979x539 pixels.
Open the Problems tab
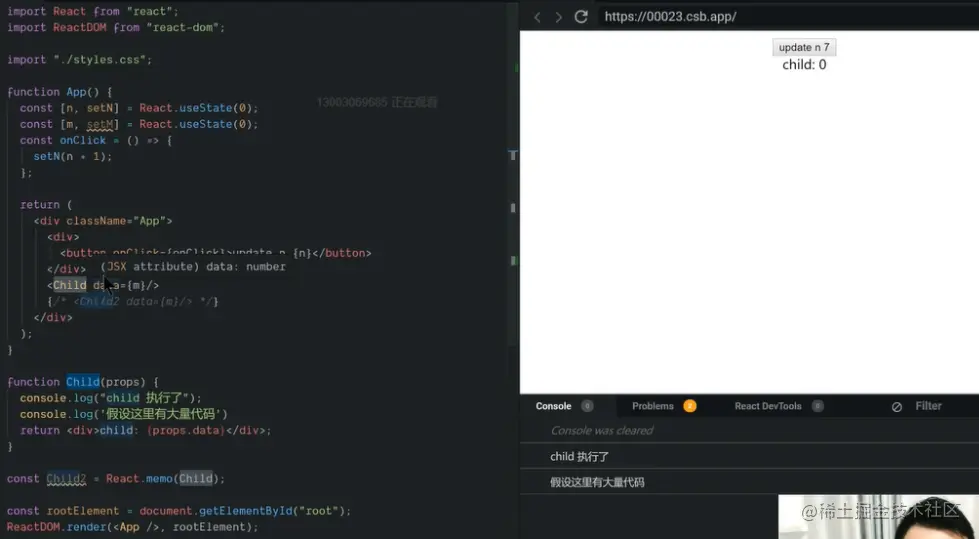click(x=652, y=406)
